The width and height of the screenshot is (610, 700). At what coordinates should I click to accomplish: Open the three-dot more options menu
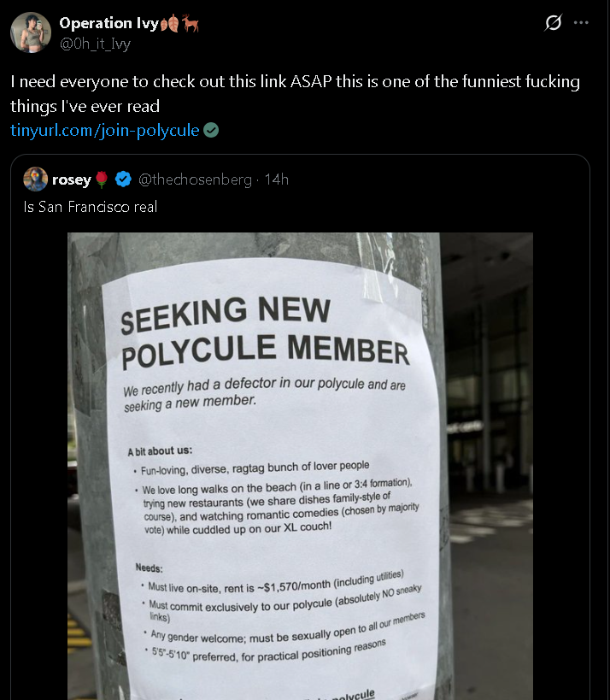tap(582, 23)
